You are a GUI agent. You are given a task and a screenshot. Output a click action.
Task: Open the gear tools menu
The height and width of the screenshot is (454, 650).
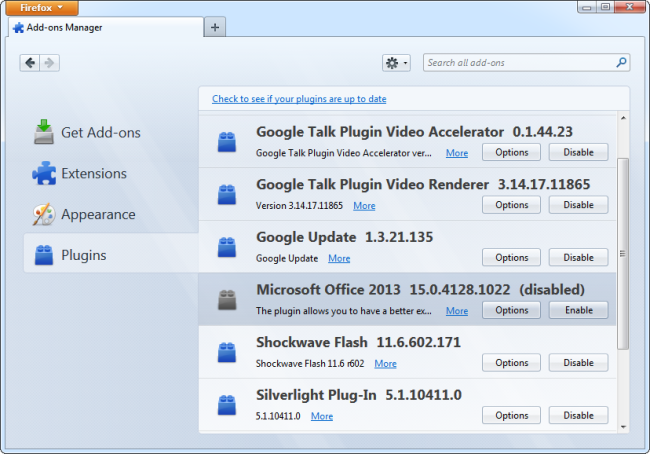(396, 63)
